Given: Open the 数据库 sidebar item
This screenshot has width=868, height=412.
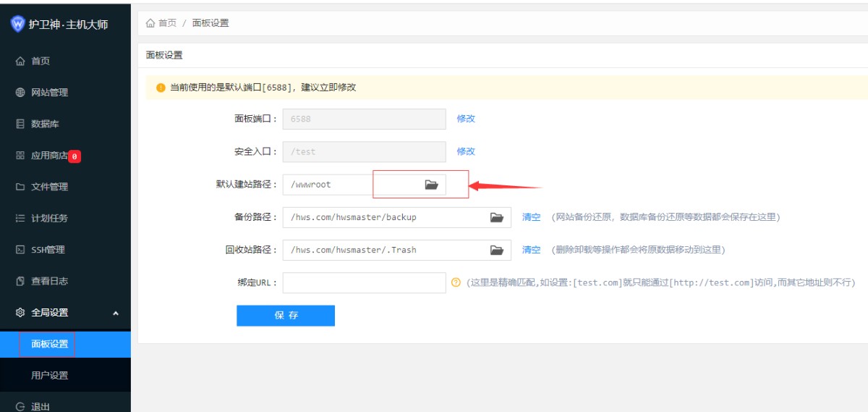Looking at the screenshot, I should point(45,124).
